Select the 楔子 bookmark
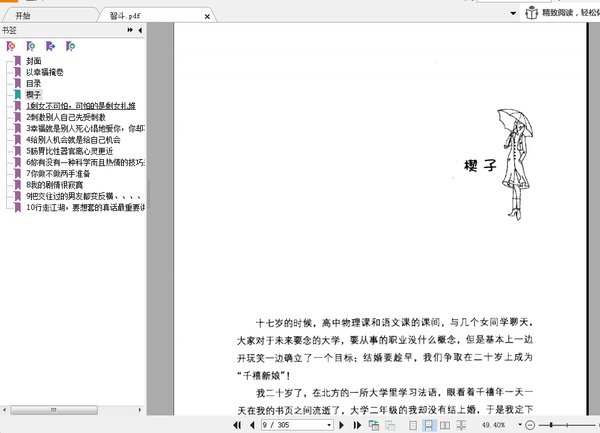 pos(33,94)
